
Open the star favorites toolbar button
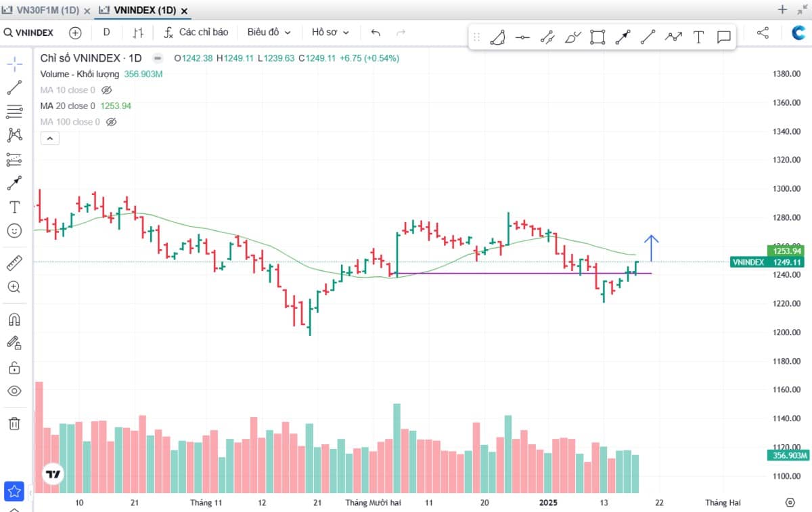point(14,491)
